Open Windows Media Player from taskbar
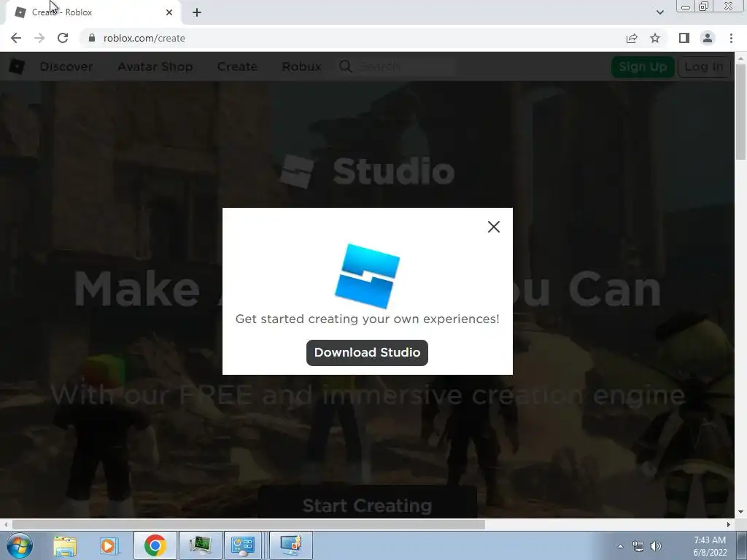 pos(109,545)
